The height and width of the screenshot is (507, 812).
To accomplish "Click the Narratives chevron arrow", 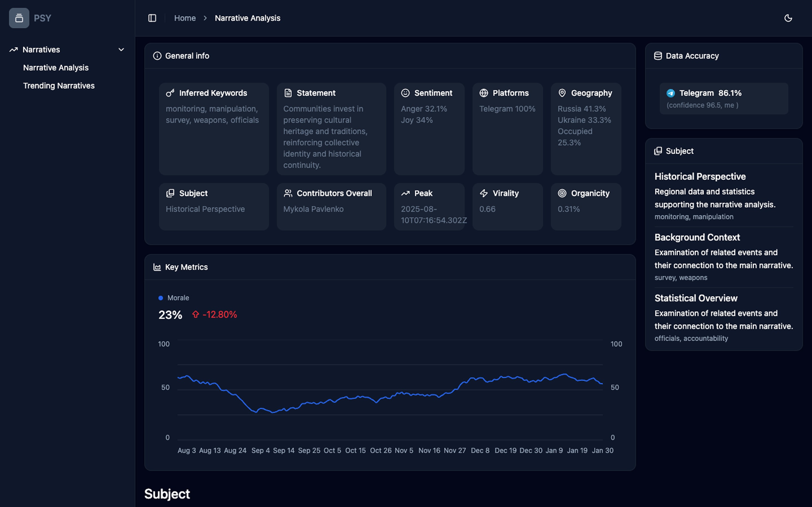I will pos(121,50).
